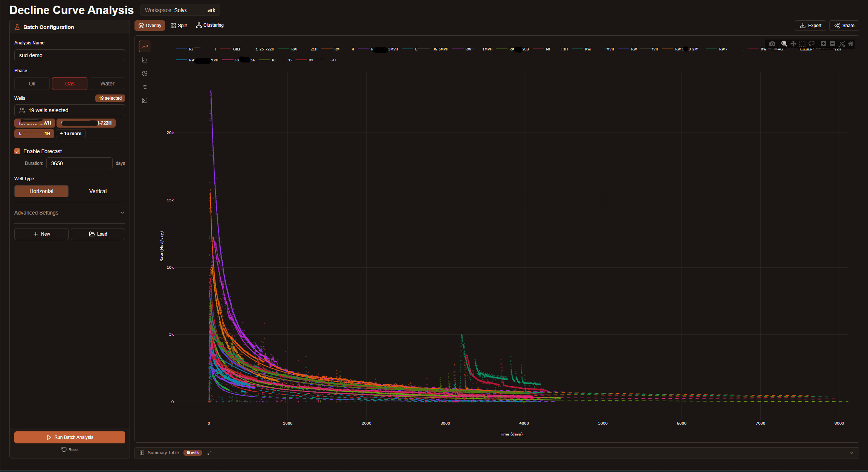This screenshot has width=868, height=472.
Task: Click the 'Rate (Mscf/day)' axis title
Action: (162, 247)
